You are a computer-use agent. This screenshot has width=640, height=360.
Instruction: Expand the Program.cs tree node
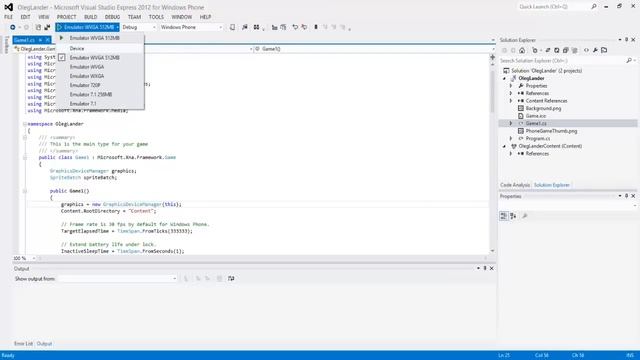click(x=511, y=139)
